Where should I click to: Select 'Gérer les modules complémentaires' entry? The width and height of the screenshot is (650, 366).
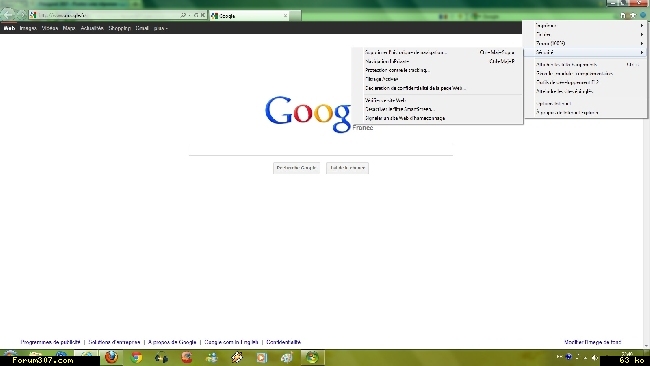point(585,73)
